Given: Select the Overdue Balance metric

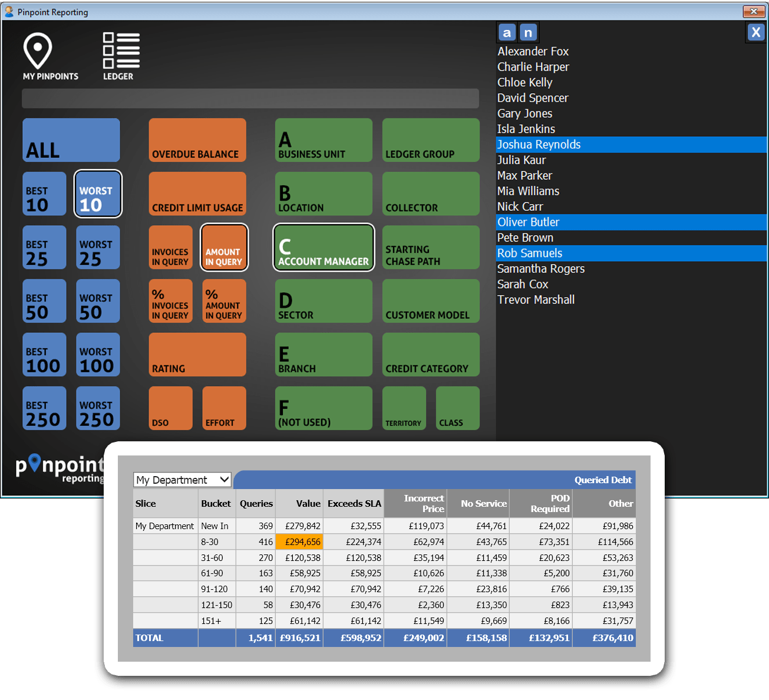Looking at the screenshot, I should 197,140.
